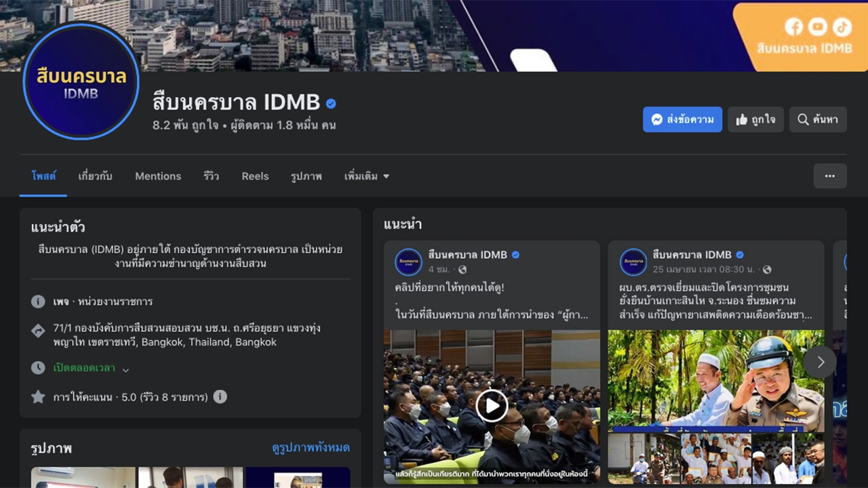Like the page with ถูกใจ button
Screen dimensions: 868x488
click(755, 119)
